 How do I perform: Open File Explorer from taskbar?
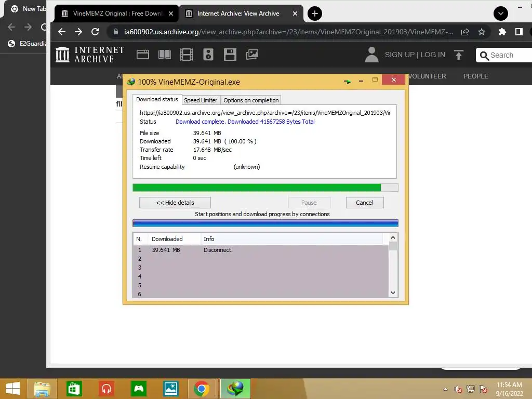[x=42, y=389]
